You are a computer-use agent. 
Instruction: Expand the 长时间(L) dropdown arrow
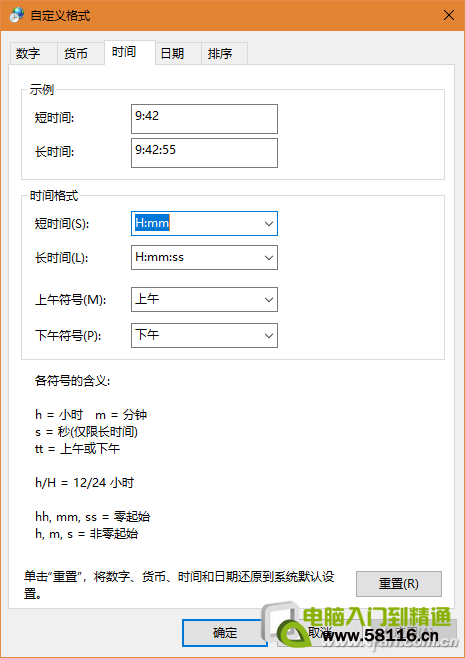click(x=269, y=257)
